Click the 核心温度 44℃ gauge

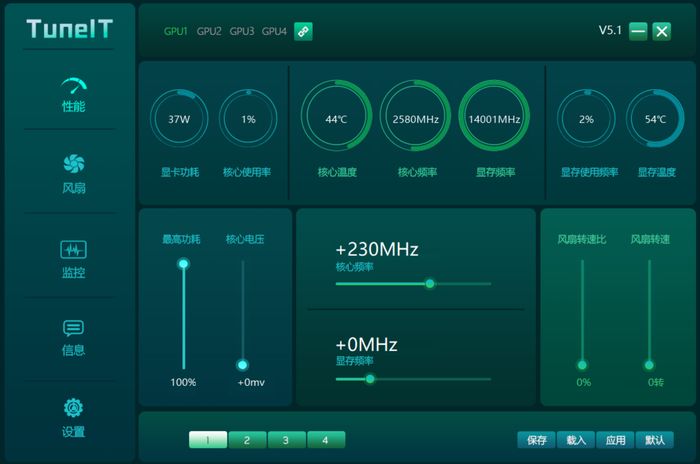click(x=336, y=119)
